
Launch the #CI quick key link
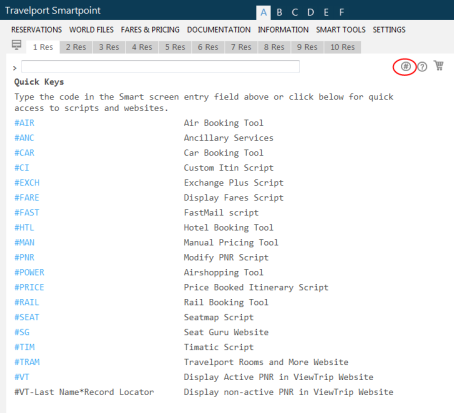pyautogui.click(x=22, y=168)
